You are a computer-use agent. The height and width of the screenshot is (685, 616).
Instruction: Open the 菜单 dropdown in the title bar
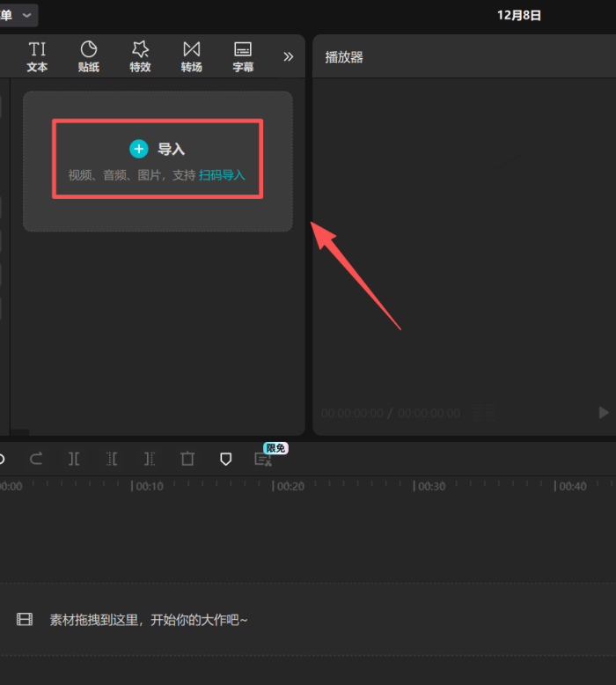pos(18,15)
